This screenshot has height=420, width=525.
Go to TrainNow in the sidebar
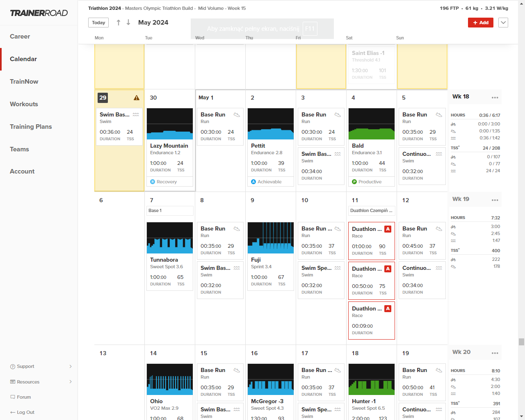24,82
